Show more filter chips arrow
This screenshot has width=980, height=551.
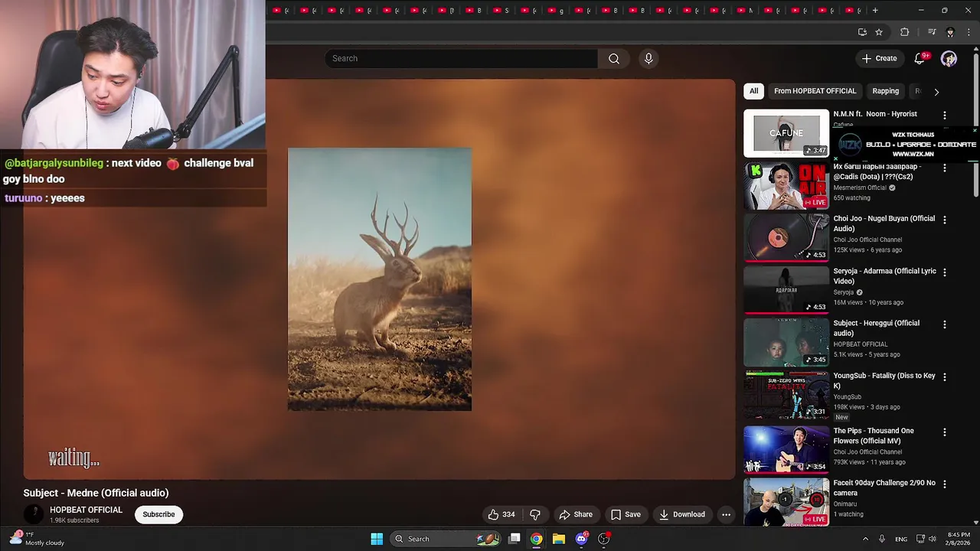(936, 91)
